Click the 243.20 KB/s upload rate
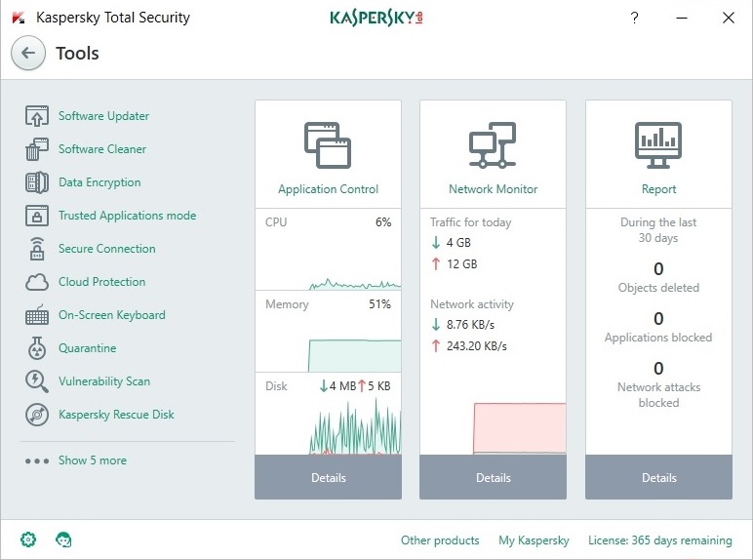753x560 pixels. point(476,346)
